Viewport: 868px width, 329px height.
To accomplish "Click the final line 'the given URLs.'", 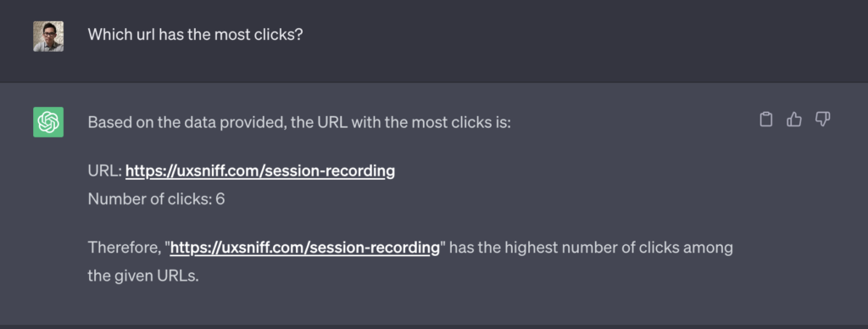I will coord(142,276).
